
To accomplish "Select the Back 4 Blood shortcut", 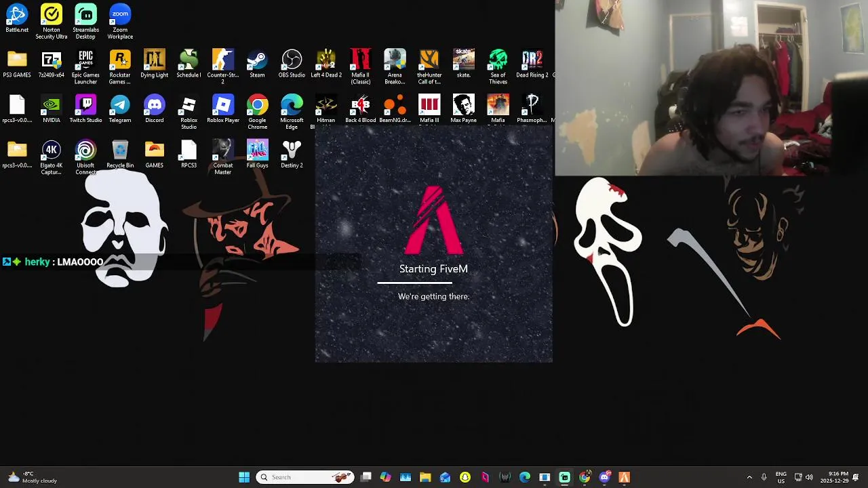I will pyautogui.click(x=360, y=109).
